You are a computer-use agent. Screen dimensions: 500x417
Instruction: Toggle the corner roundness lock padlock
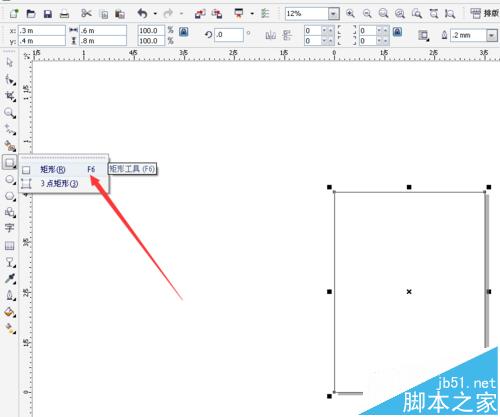point(397,32)
